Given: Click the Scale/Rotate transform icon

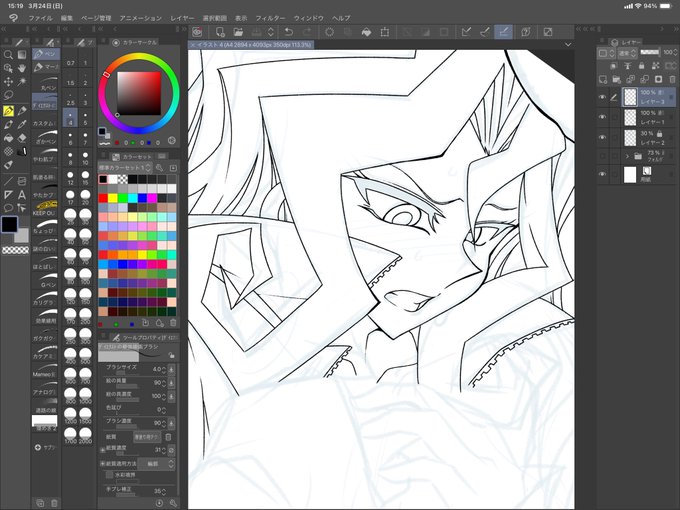Looking at the screenshot, I should point(384,32).
